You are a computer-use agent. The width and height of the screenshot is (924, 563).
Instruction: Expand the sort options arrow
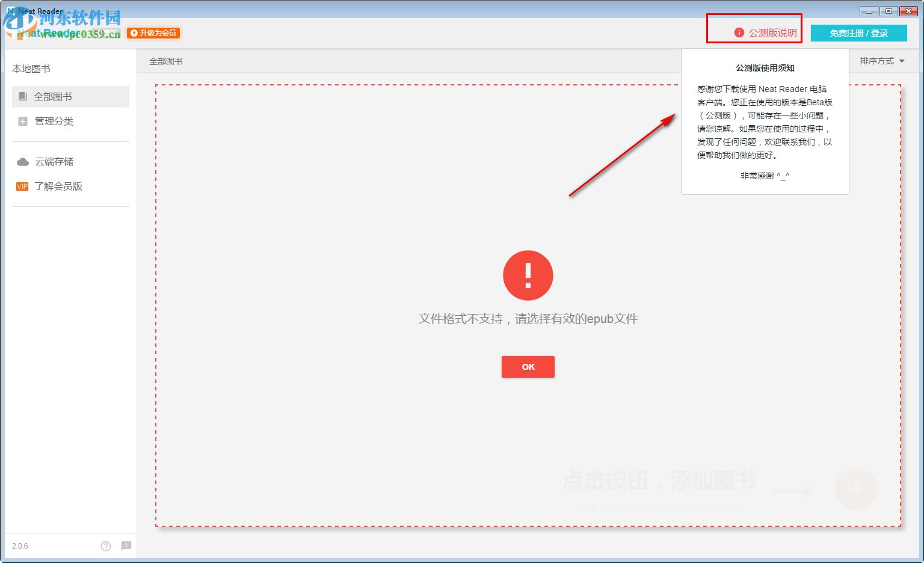[901, 61]
